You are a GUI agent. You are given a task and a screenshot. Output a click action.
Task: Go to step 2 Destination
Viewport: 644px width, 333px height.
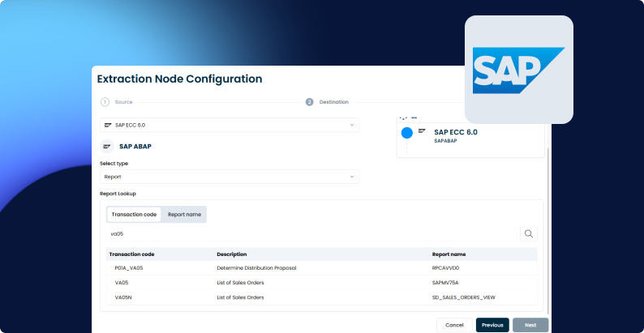click(x=328, y=102)
